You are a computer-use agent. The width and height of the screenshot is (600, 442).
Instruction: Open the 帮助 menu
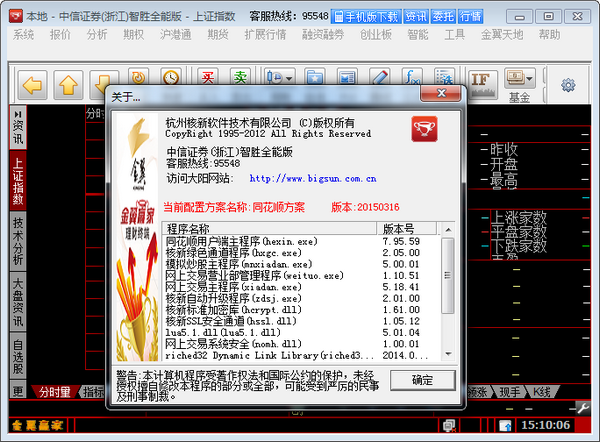549,35
